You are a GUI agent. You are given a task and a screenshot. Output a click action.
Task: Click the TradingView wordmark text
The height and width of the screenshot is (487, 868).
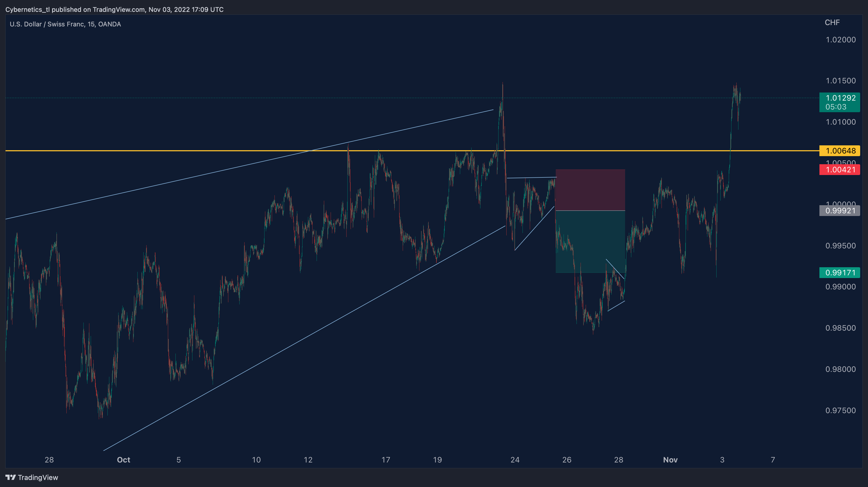pyautogui.click(x=38, y=477)
